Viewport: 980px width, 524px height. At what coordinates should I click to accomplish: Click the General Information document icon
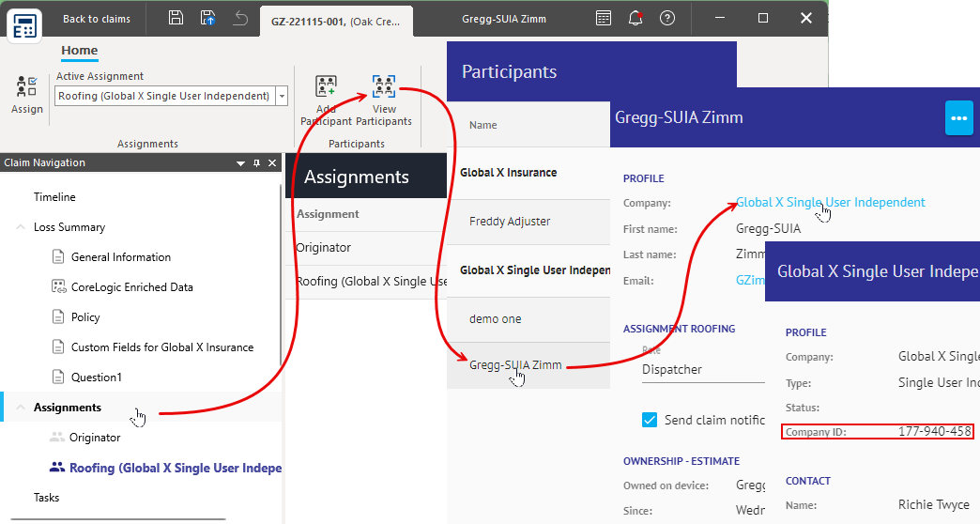(x=58, y=256)
